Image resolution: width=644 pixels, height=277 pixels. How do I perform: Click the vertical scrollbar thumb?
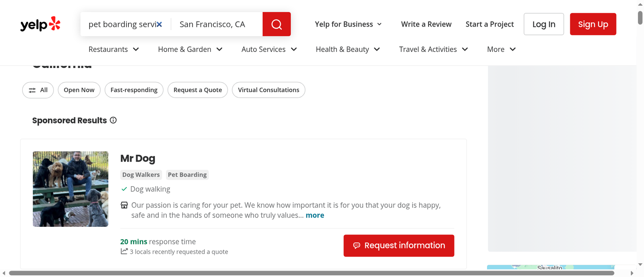pos(640,18)
